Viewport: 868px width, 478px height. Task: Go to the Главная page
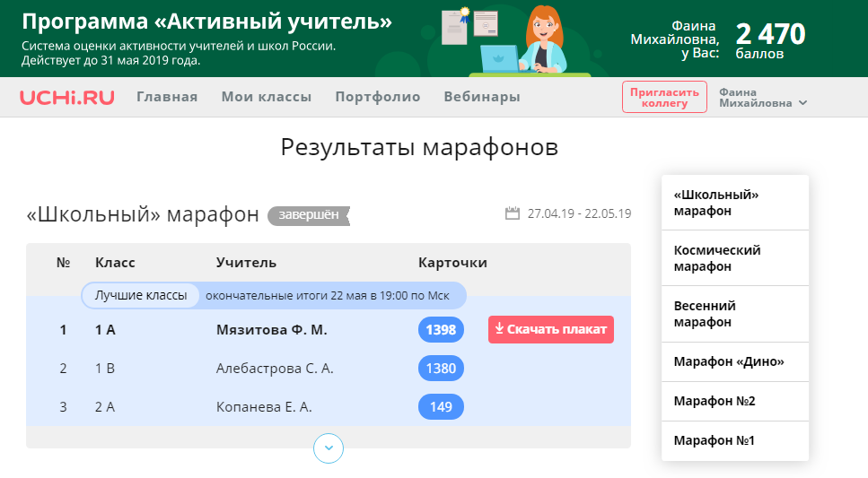(x=167, y=97)
